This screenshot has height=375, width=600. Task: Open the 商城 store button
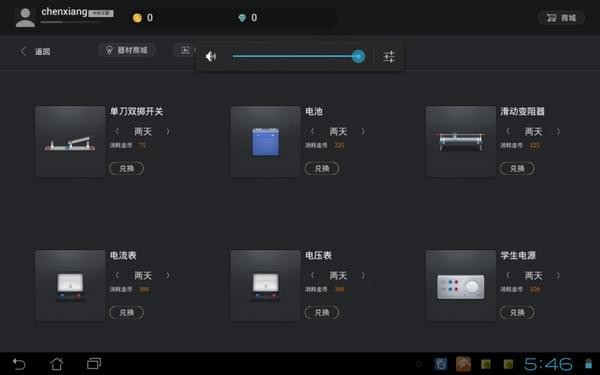pyautogui.click(x=561, y=18)
